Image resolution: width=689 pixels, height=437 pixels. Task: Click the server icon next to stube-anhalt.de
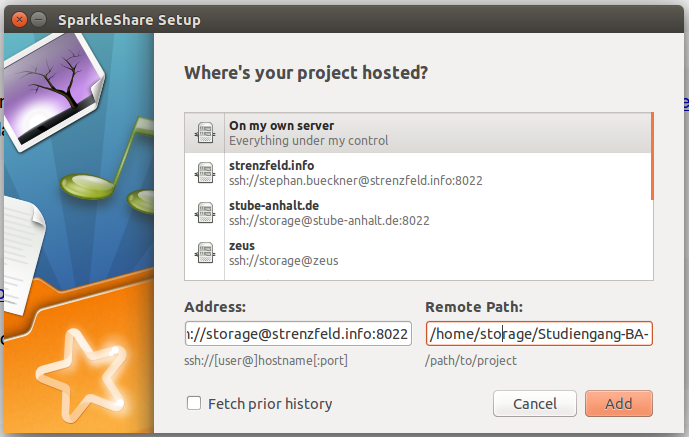pos(206,212)
